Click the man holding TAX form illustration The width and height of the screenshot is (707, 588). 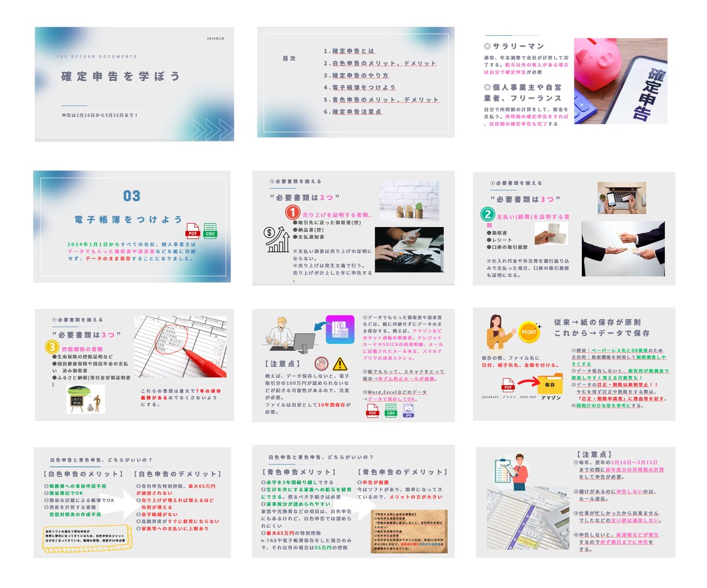pos(512,472)
